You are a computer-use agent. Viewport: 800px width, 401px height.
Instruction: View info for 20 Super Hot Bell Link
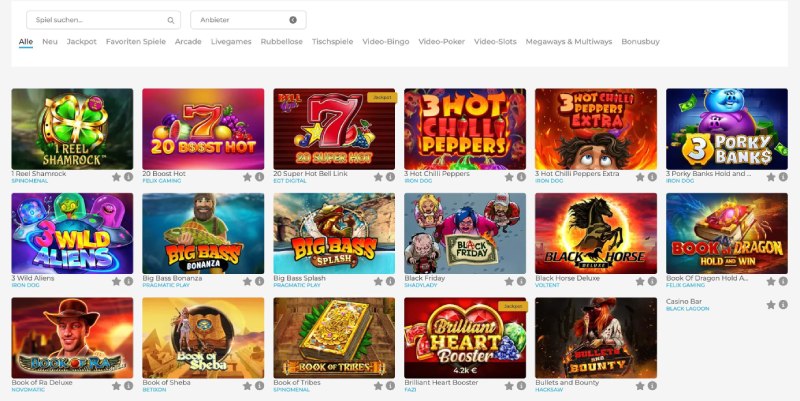click(x=390, y=177)
